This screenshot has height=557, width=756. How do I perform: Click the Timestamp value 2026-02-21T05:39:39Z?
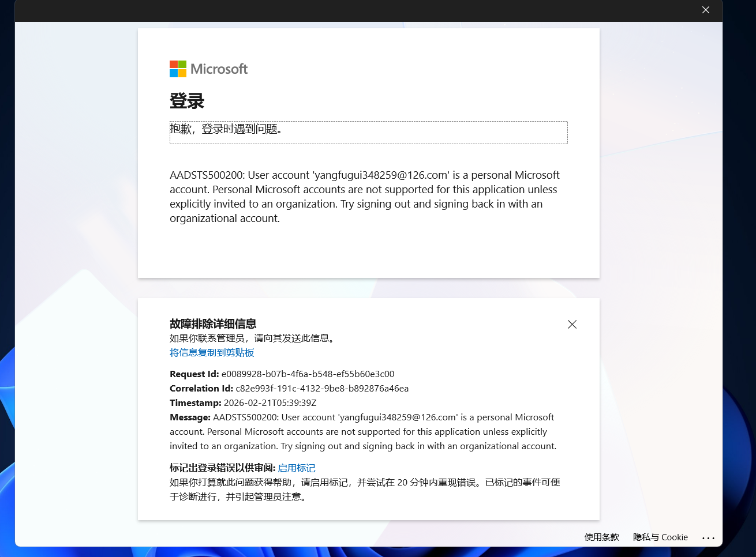270,402
